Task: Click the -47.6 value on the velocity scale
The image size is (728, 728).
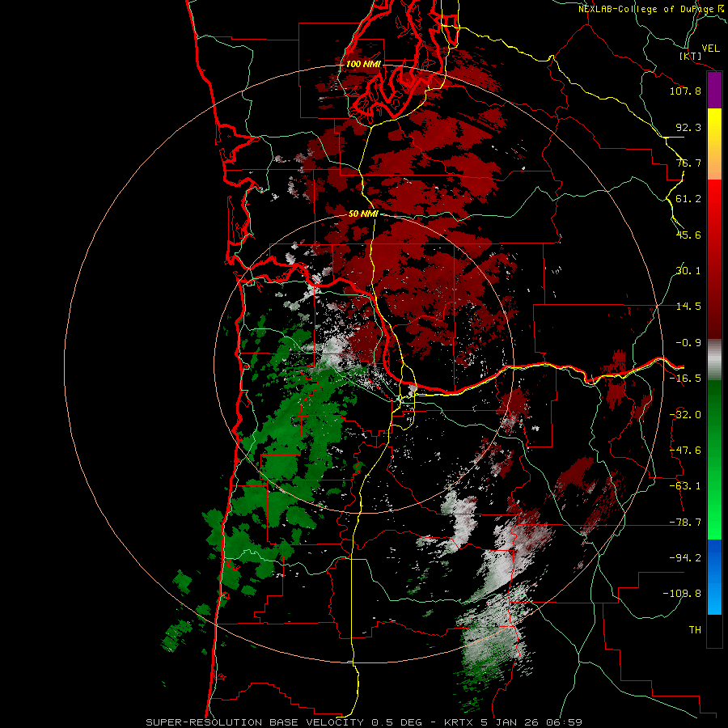Action: pos(685,451)
